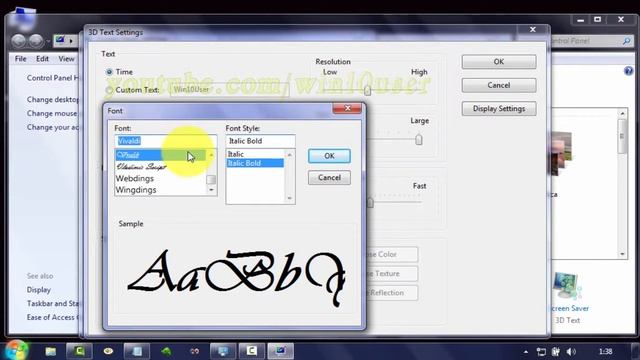Image resolution: width=640 pixels, height=360 pixels.
Task: Open the volume speaker tray icon
Action: pyautogui.click(x=571, y=352)
